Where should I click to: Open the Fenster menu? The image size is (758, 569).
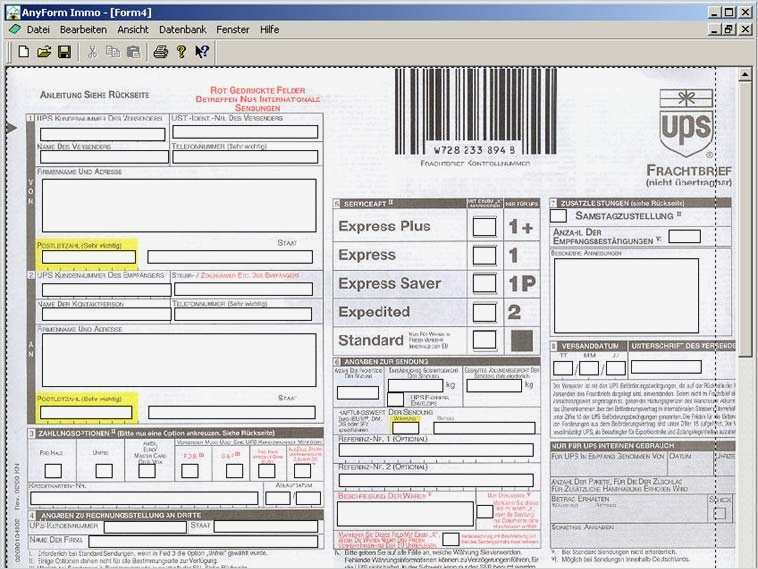tap(233, 29)
